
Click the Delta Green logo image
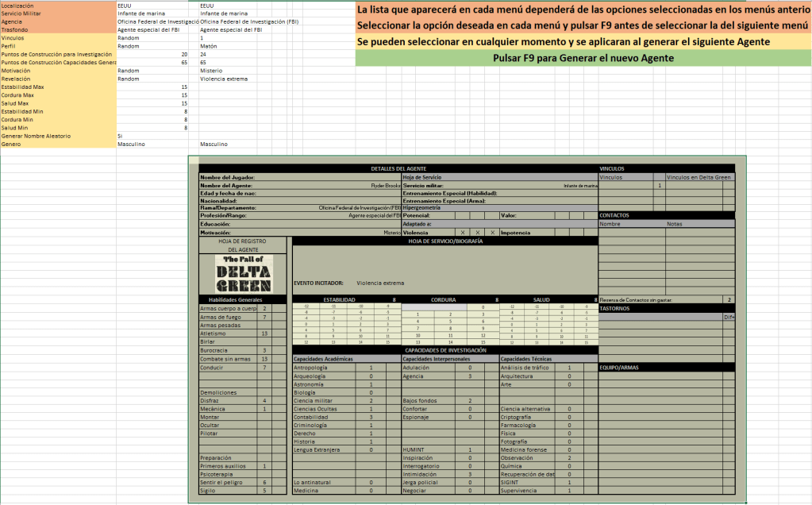[x=244, y=274]
